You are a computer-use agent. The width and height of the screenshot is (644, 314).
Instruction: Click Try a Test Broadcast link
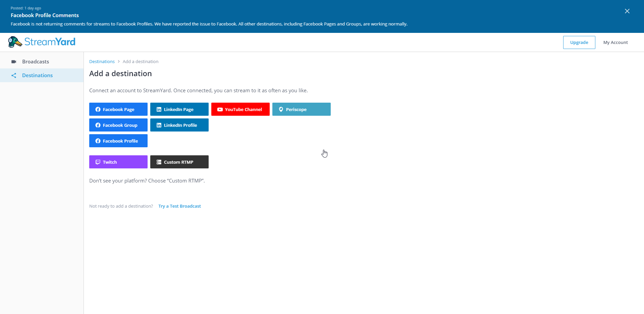pyautogui.click(x=179, y=206)
